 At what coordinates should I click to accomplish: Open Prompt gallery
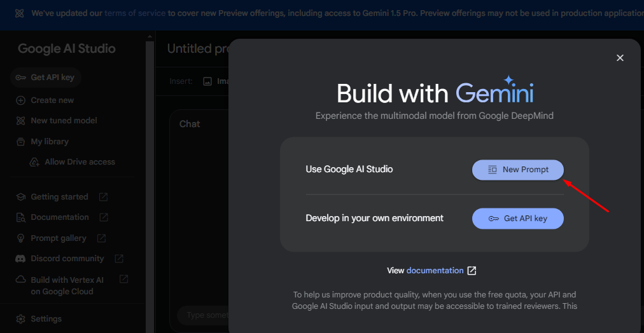pos(59,238)
